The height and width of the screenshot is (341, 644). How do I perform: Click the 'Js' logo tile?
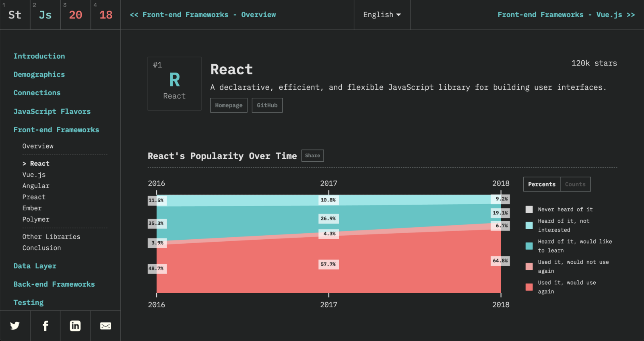(45, 15)
